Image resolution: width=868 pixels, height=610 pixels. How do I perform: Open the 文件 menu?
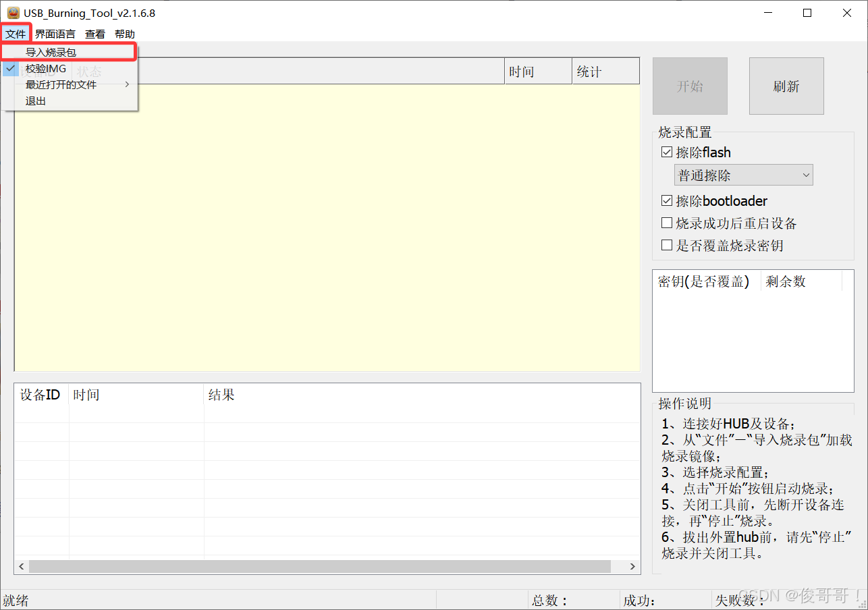pos(16,34)
